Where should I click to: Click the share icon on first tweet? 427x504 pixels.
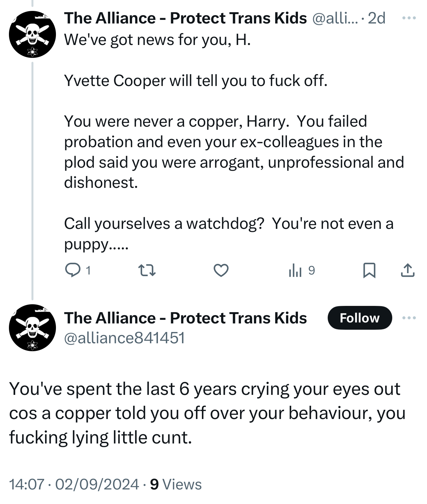coord(407,270)
